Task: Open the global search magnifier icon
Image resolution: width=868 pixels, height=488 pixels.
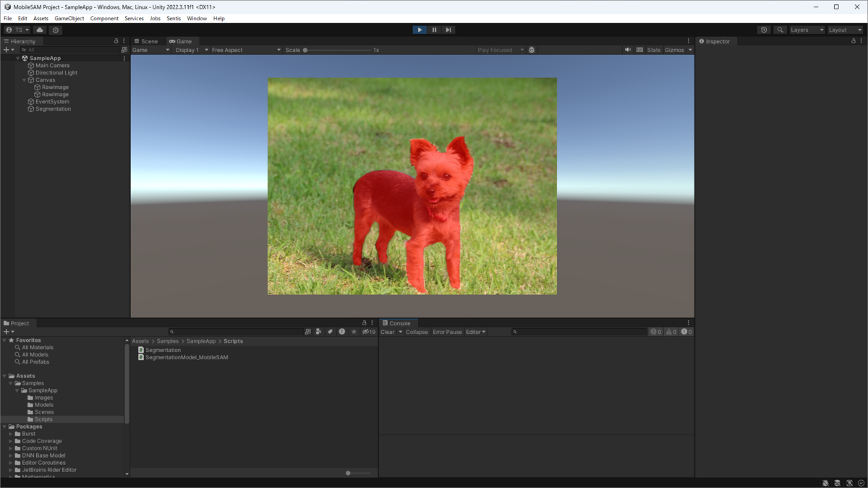Action: coord(780,30)
